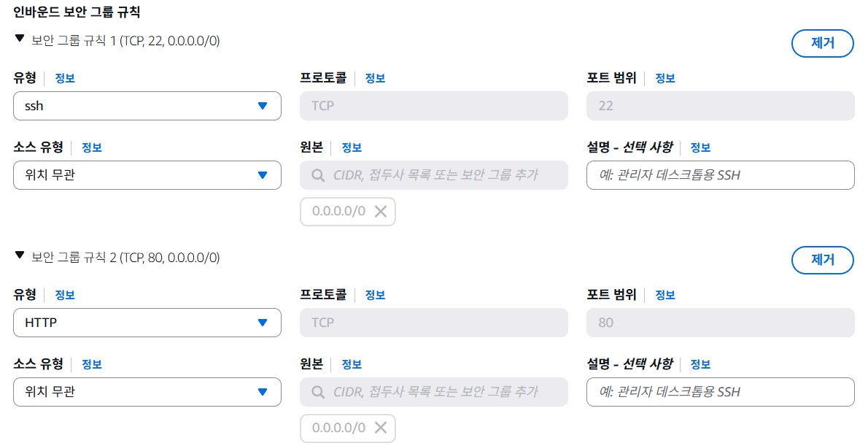This screenshot has height=446, width=868.
Task: Open 정보 link next to rule 1 유형
Action: (x=65, y=78)
